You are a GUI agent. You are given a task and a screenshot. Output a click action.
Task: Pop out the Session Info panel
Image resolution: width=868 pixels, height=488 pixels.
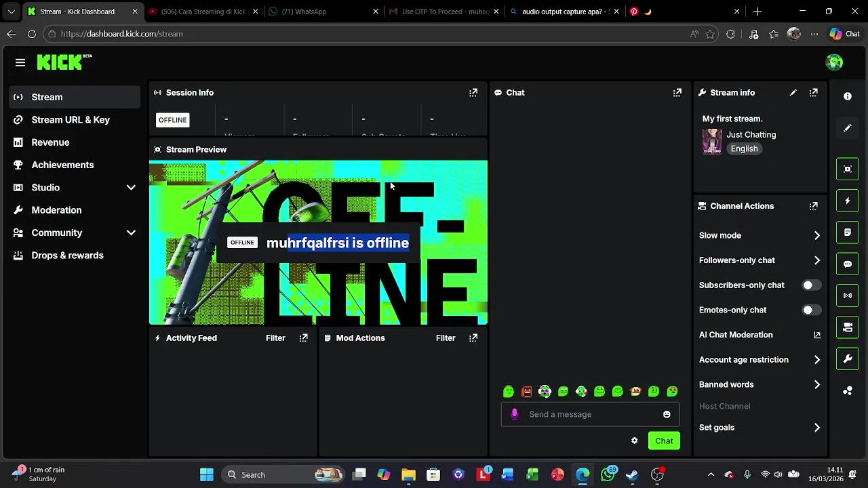(473, 93)
